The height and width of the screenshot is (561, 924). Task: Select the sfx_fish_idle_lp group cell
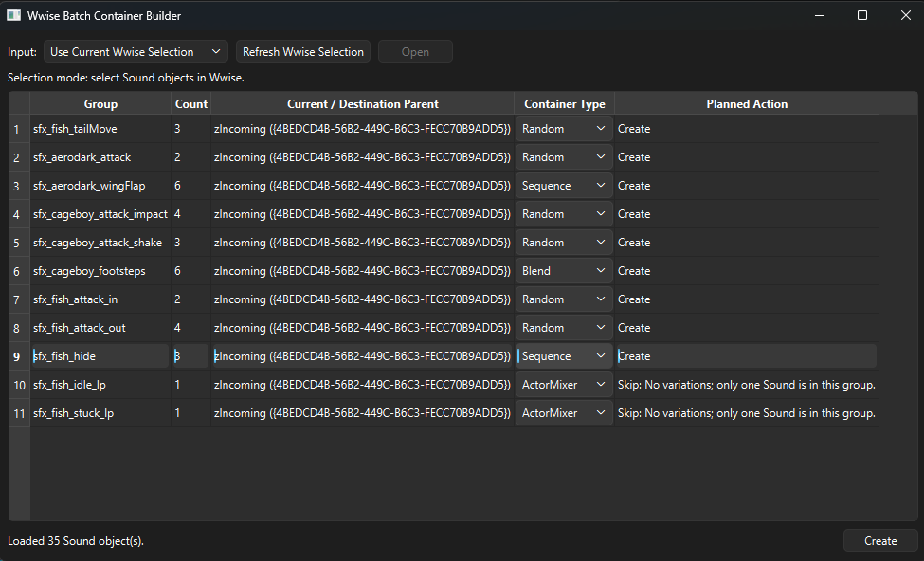pyautogui.click(x=100, y=384)
